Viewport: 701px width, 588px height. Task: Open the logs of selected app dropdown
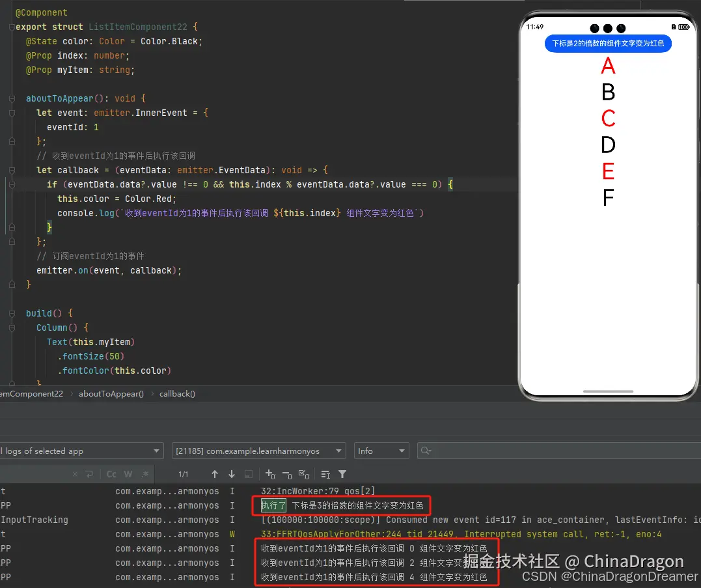81,451
